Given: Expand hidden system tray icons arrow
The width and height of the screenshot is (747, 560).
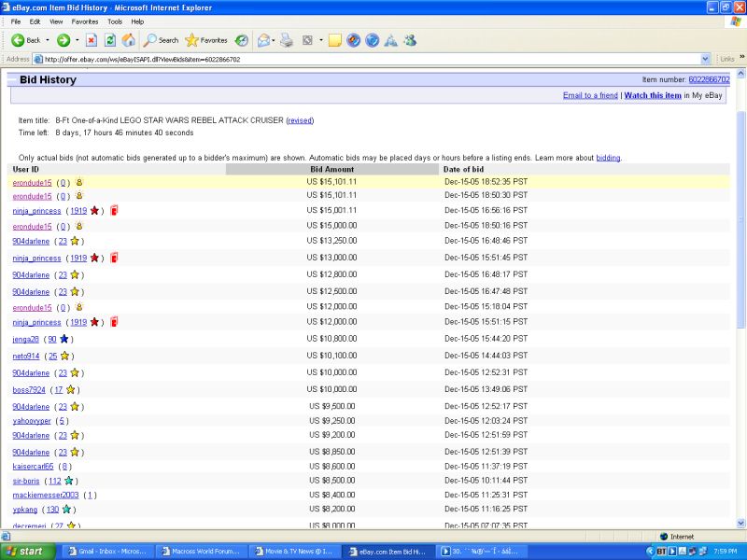Looking at the screenshot, I should [x=650, y=552].
